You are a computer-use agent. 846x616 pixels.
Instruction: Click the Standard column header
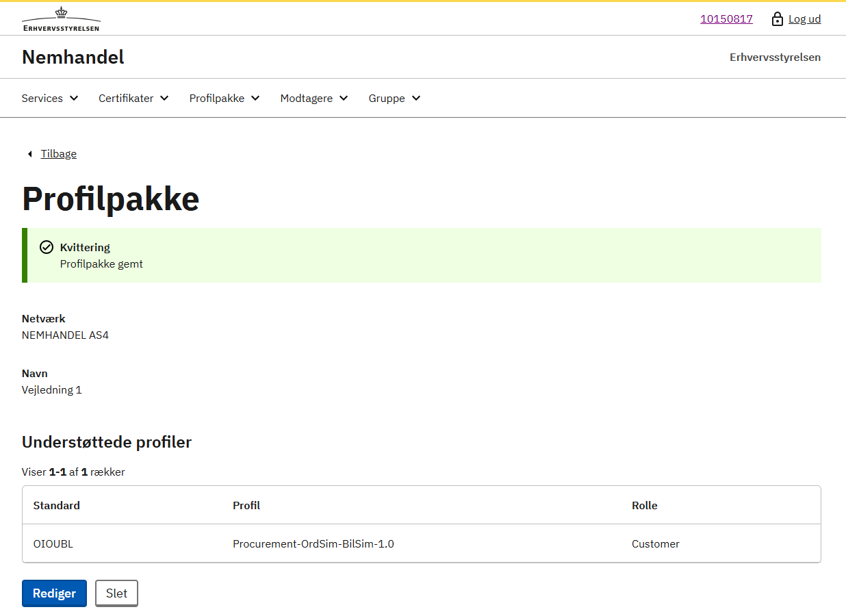(57, 506)
